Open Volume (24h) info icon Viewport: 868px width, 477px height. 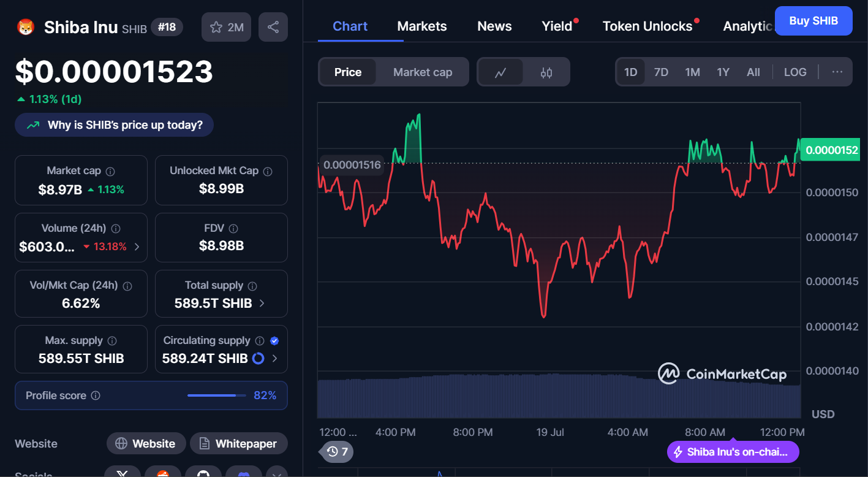click(x=116, y=229)
